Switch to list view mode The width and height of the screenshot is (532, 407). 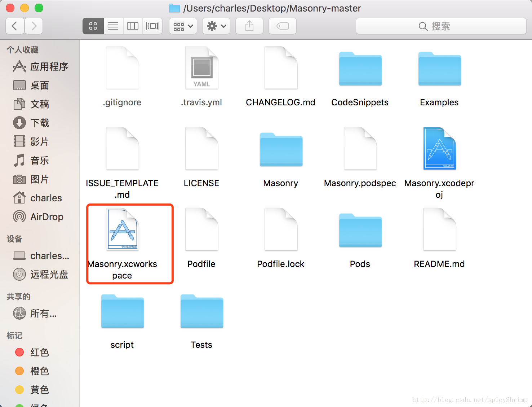tap(113, 26)
